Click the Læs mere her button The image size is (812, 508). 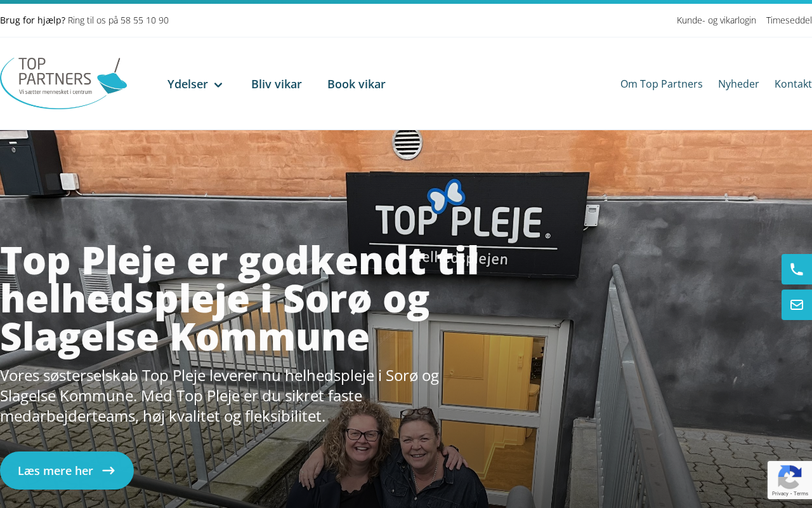tap(67, 471)
